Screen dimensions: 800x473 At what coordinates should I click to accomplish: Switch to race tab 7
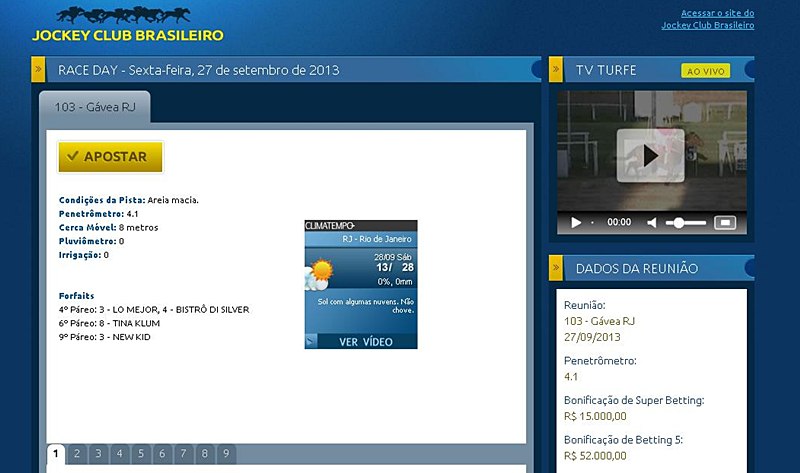click(184, 454)
